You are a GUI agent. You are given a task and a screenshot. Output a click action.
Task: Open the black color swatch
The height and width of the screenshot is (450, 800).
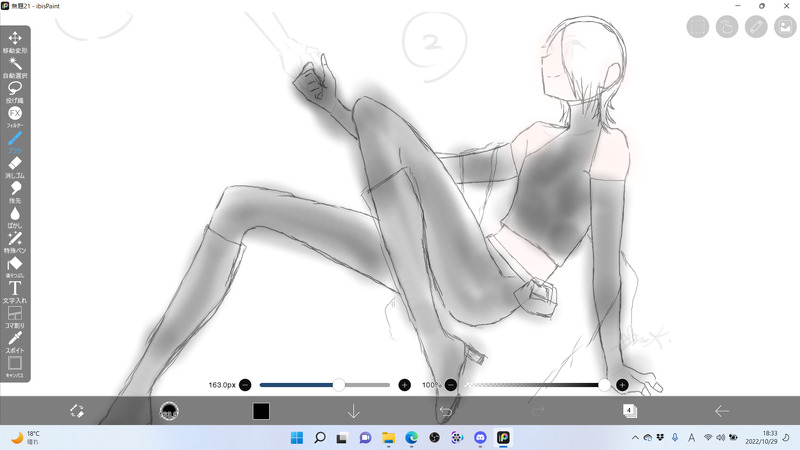click(261, 411)
